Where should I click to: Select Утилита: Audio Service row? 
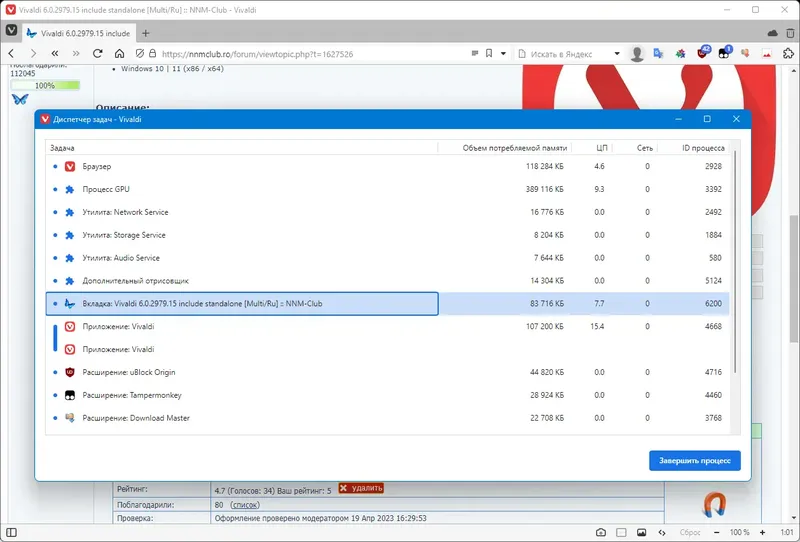click(388, 258)
